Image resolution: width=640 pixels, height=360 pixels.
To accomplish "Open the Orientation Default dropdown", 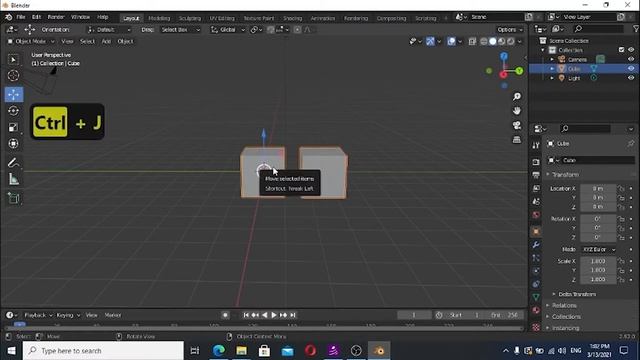I will (109, 30).
